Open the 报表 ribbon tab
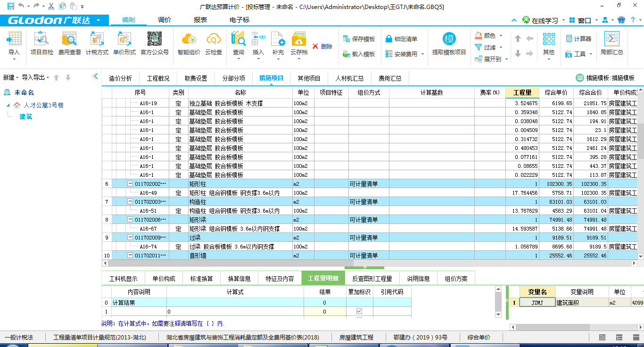 coord(200,20)
